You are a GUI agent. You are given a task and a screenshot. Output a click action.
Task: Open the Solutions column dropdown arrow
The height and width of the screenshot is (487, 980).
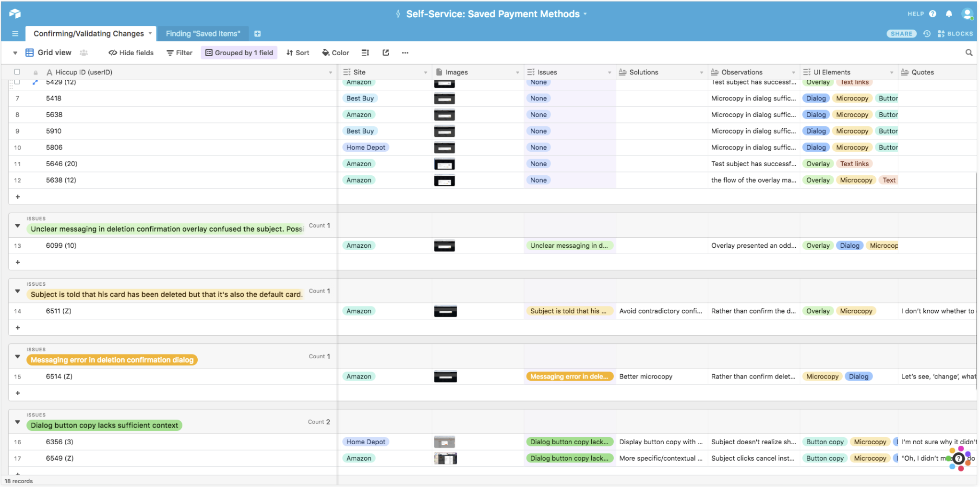[x=701, y=73]
